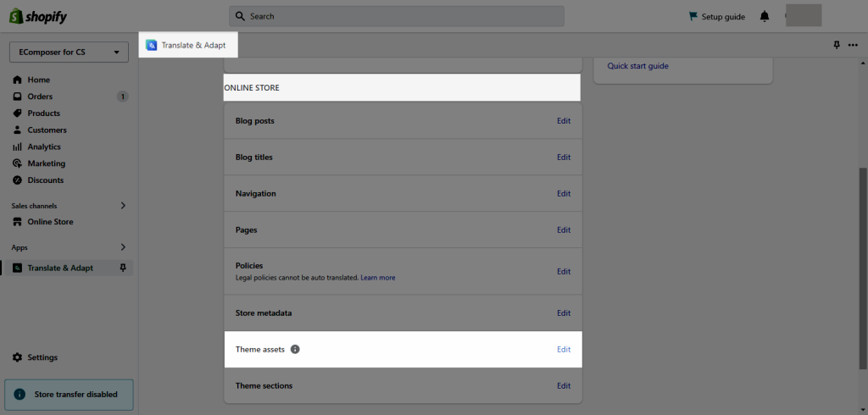Click the Setup guide button
Screen dimensions: 868x415
[x=717, y=17]
